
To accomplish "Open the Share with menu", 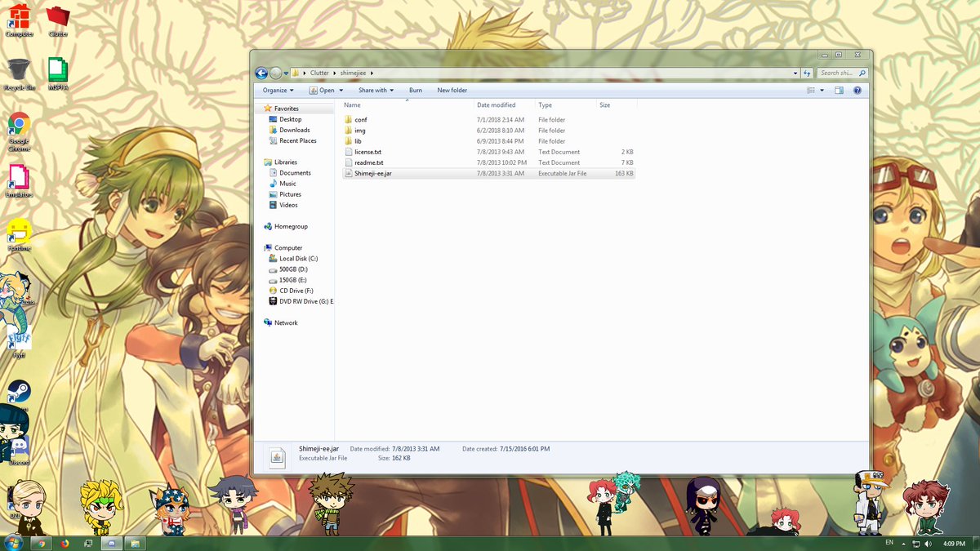I will pos(376,91).
